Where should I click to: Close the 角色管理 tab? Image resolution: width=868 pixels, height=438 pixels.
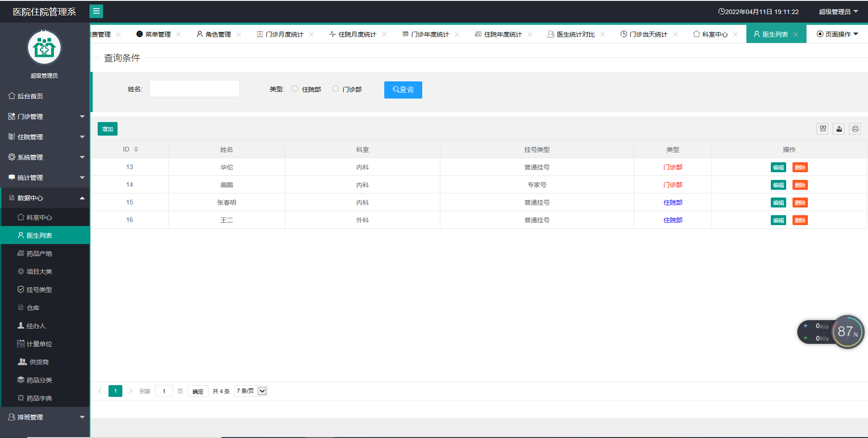pyautogui.click(x=239, y=34)
